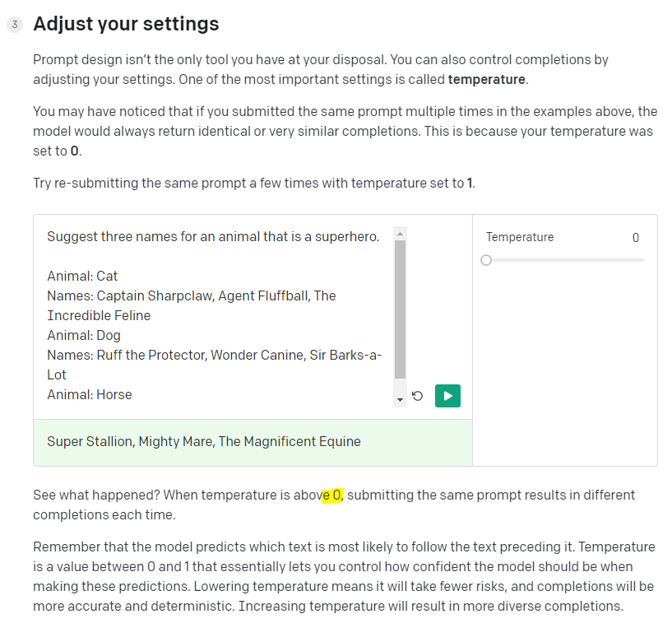672x628 pixels.
Task: Click the 'Adjust your settings' heading
Action: pyautogui.click(x=126, y=24)
